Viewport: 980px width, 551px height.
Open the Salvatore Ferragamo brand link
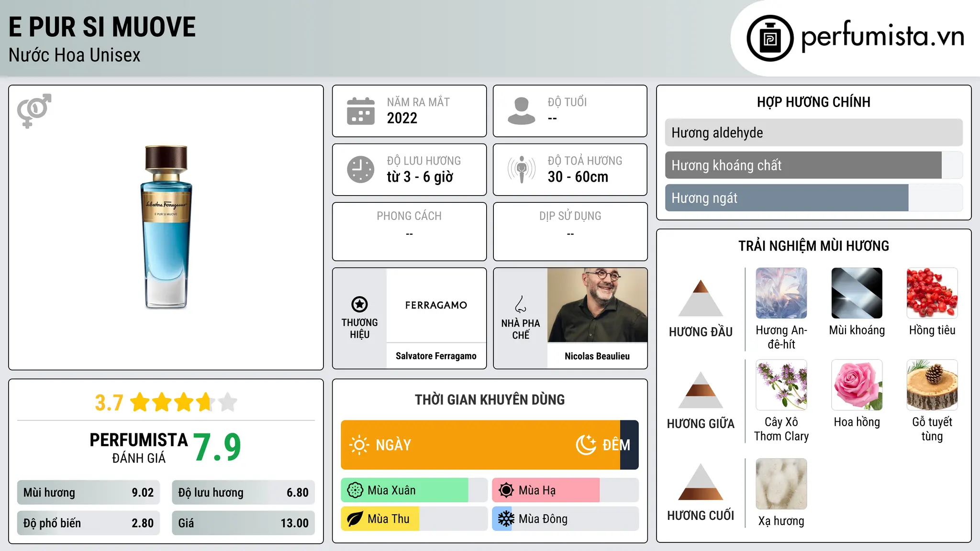tap(436, 356)
